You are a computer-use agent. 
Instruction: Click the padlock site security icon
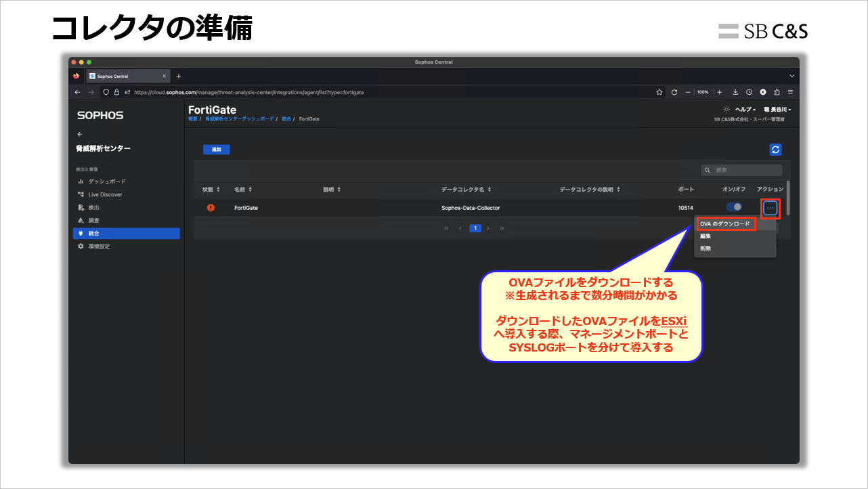coord(116,92)
